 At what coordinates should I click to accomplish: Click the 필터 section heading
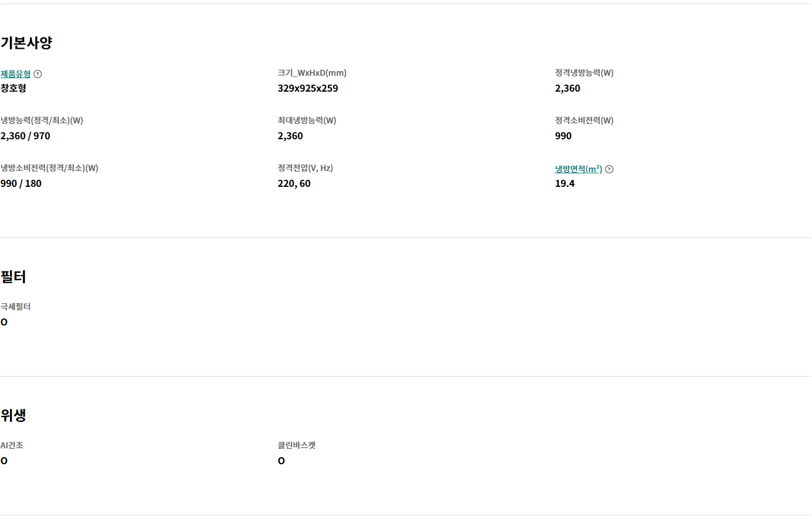pyautogui.click(x=14, y=277)
